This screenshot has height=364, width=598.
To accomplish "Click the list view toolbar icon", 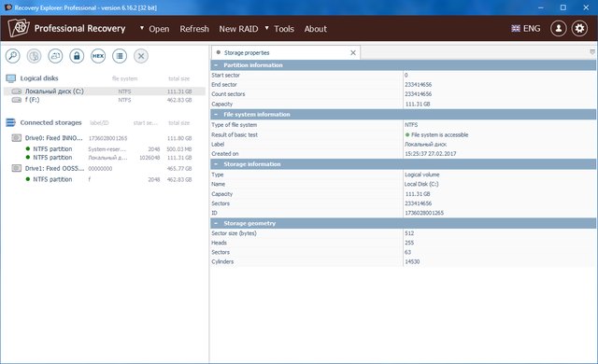I will click(120, 56).
